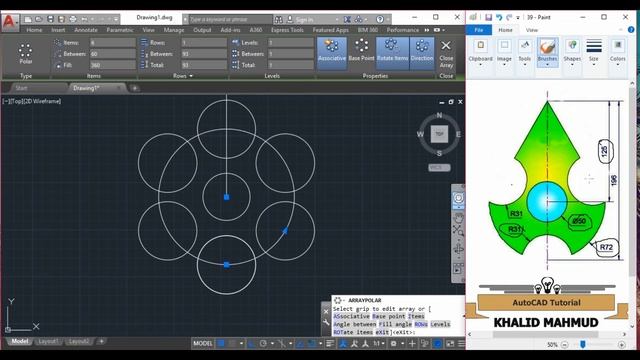
Task: Click the AutoCAD Help question mark icon
Action: pos(380,19)
